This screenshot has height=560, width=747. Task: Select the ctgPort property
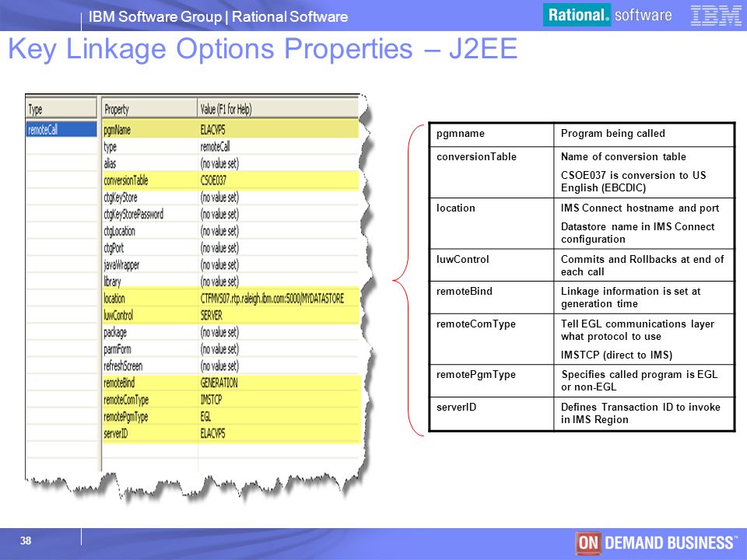point(114,247)
